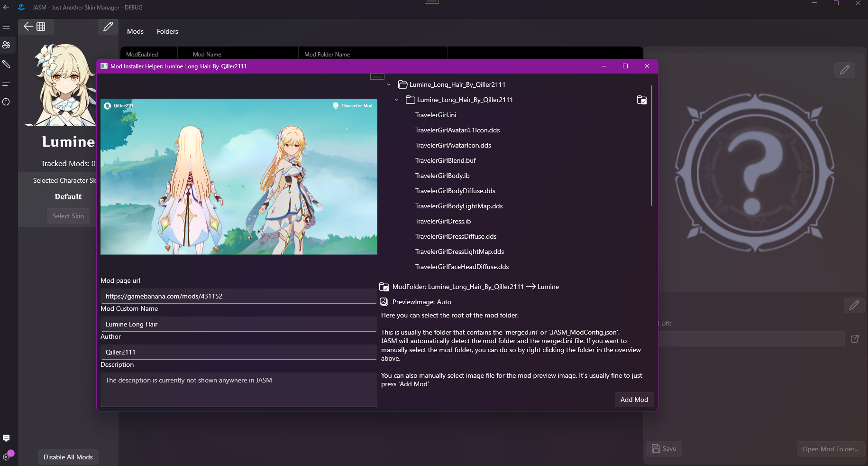Viewport: 868px width, 466px height.
Task: Focus the Mod page url field
Action: (x=239, y=296)
